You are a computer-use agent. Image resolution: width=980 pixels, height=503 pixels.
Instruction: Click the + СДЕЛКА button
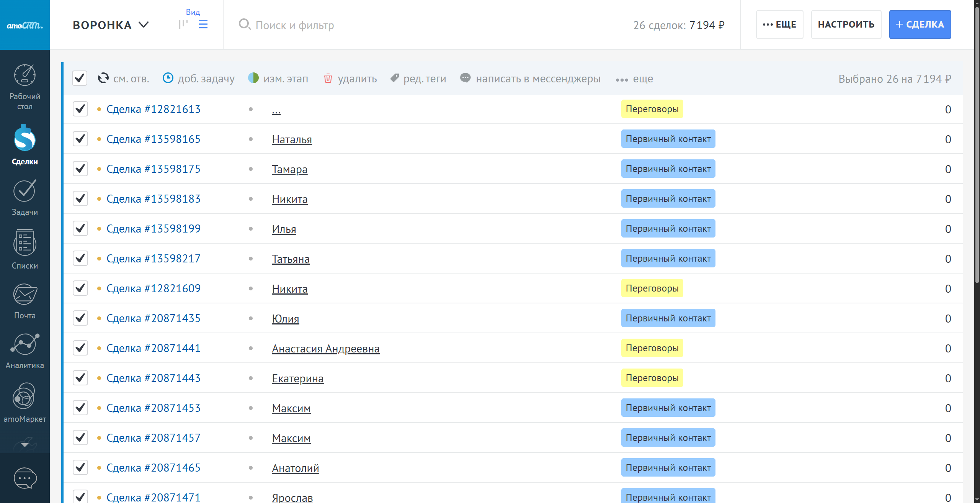click(x=920, y=25)
